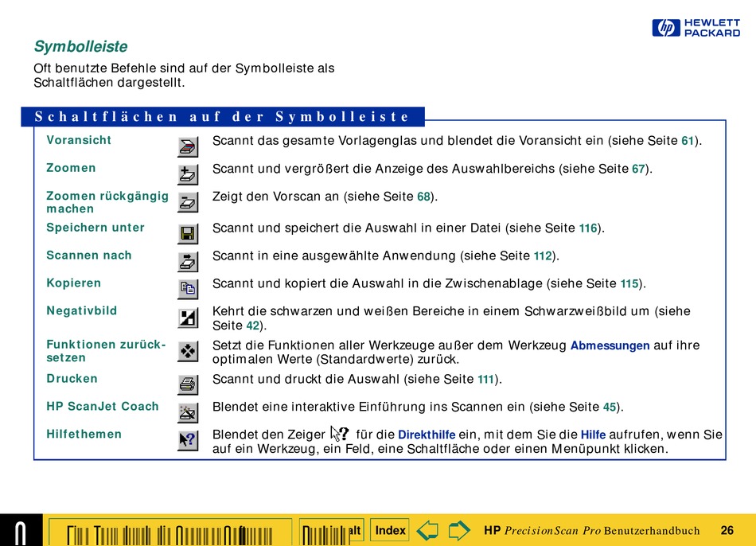Click the Hilfethemen pointer-question icon

pos(188,440)
